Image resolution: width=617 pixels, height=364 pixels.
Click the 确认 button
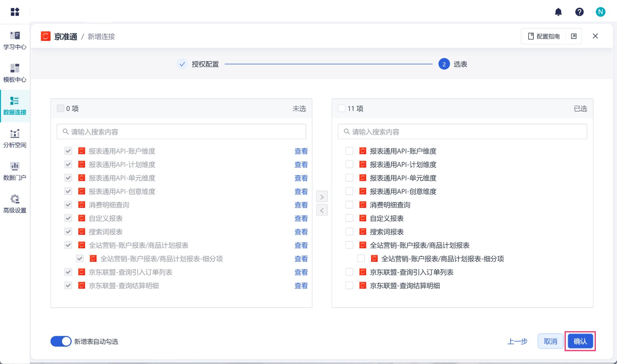coord(580,341)
